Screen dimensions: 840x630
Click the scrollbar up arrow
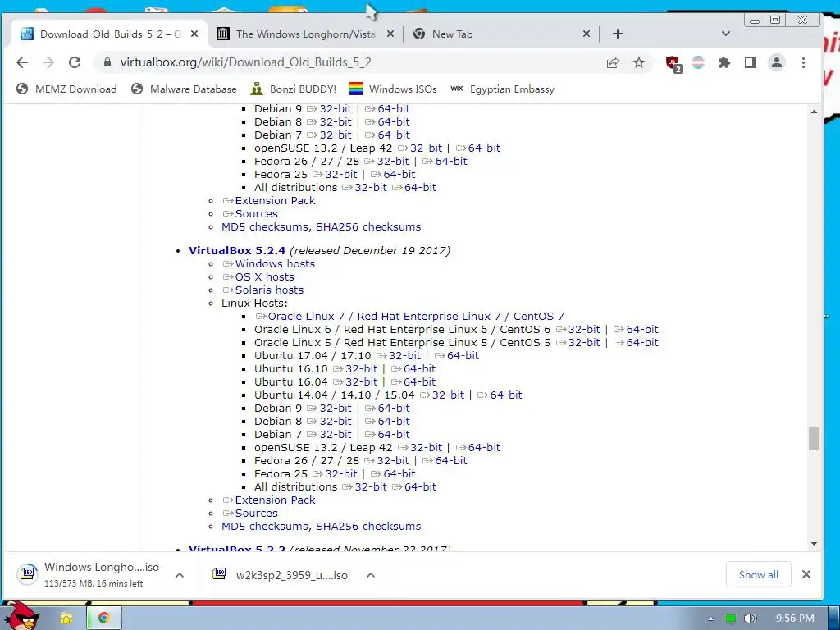pyautogui.click(x=814, y=112)
